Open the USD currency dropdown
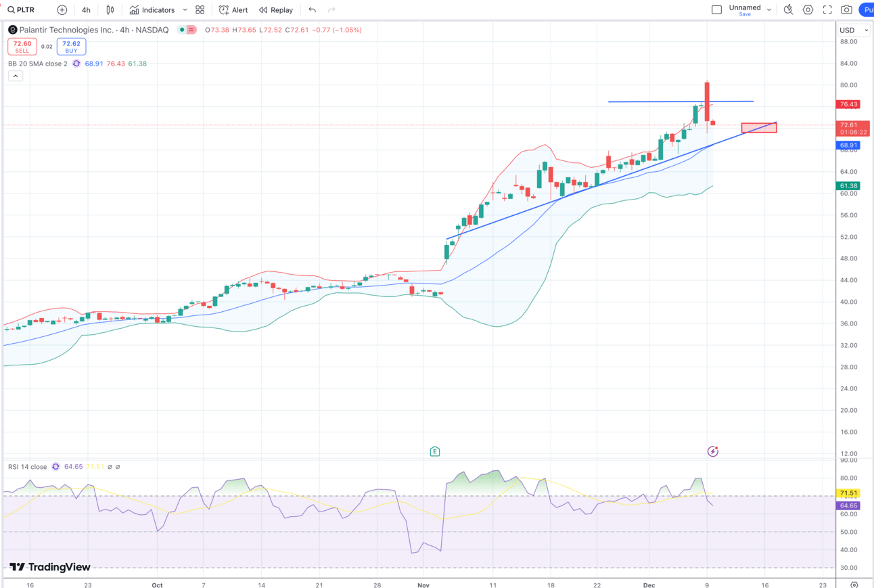 pos(855,30)
